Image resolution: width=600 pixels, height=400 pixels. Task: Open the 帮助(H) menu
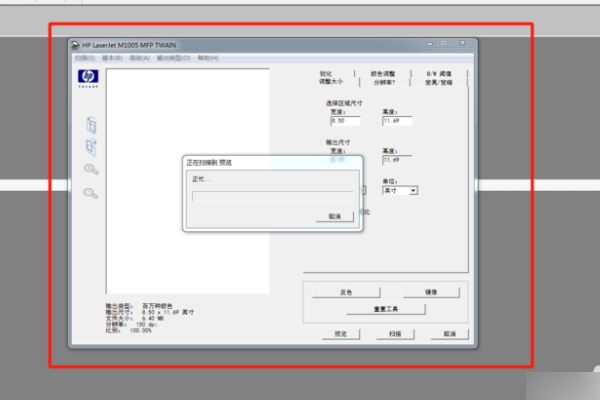(x=208, y=58)
